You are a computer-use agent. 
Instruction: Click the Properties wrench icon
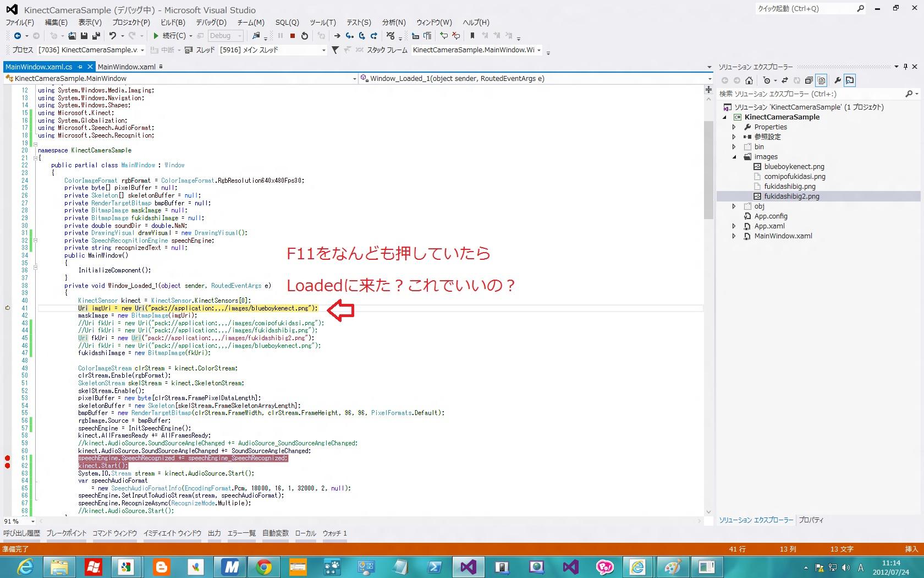(x=838, y=80)
